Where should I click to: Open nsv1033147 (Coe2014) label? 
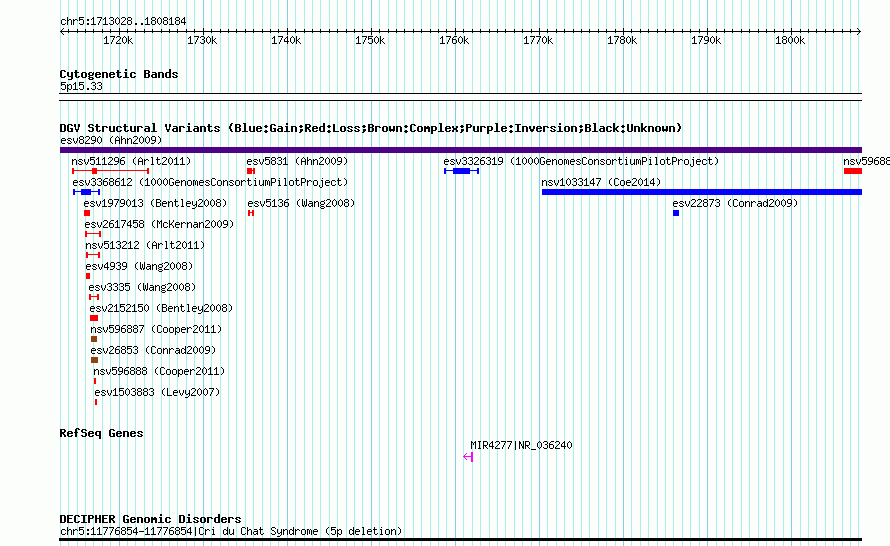tap(601, 182)
